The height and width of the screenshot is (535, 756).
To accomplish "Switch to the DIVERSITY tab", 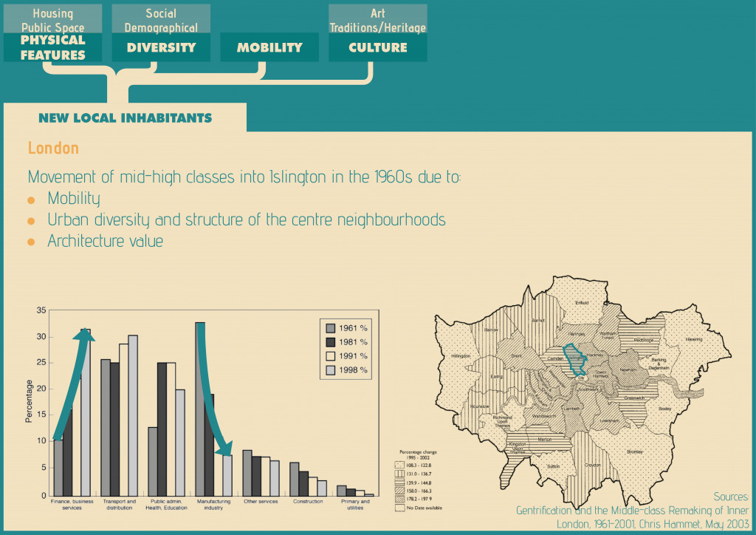I will (x=161, y=47).
